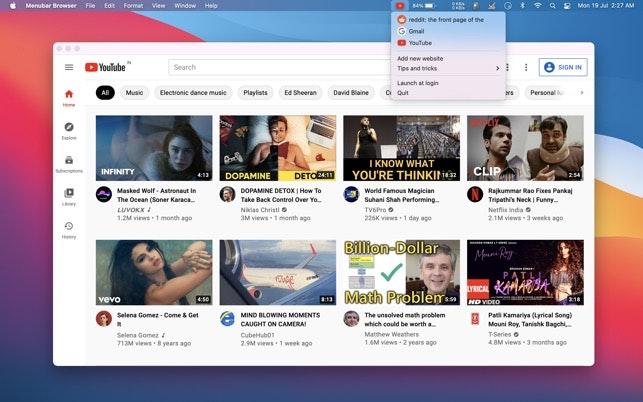Viewport: 643px width, 402px height.
Task: Click the YouTube logo
Action: (x=106, y=68)
